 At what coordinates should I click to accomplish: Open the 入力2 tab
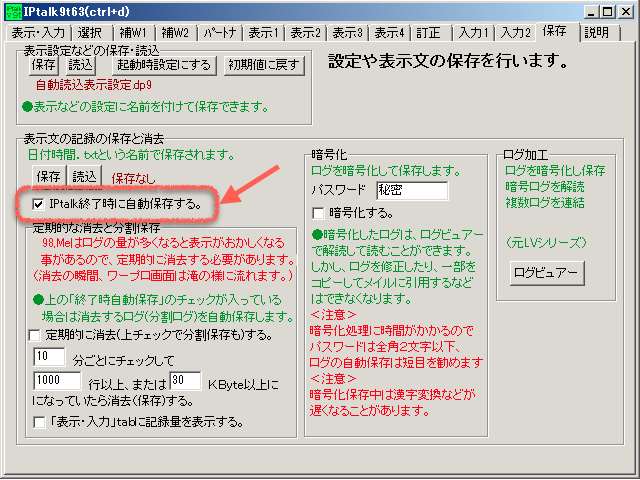(516, 33)
